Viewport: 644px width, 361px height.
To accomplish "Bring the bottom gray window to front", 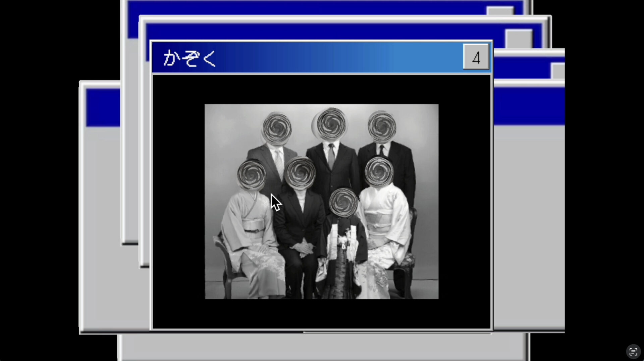I will pos(322,347).
